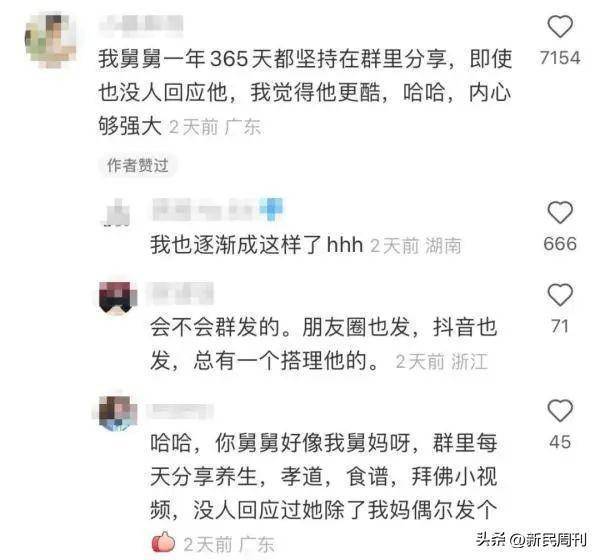
Task: Open the blurred username of top commenter
Action: [141, 26]
